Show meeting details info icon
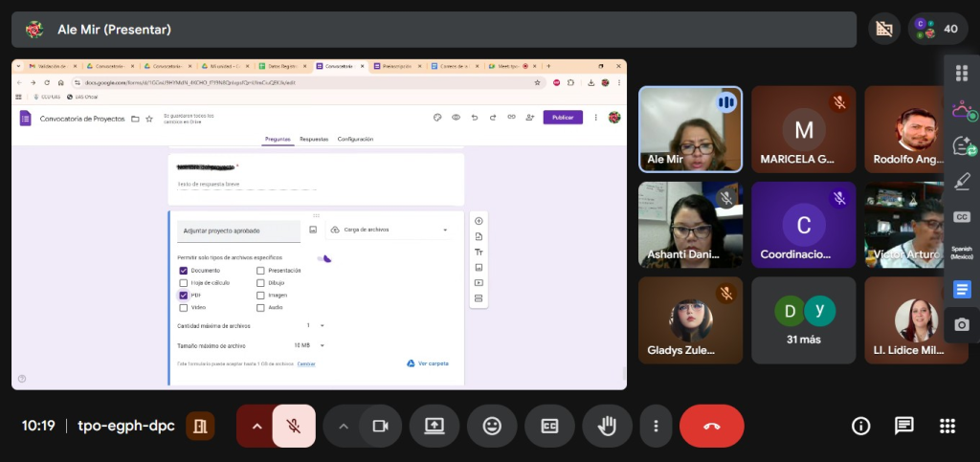The width and height of the screenshot is (980, 462). 860,427
